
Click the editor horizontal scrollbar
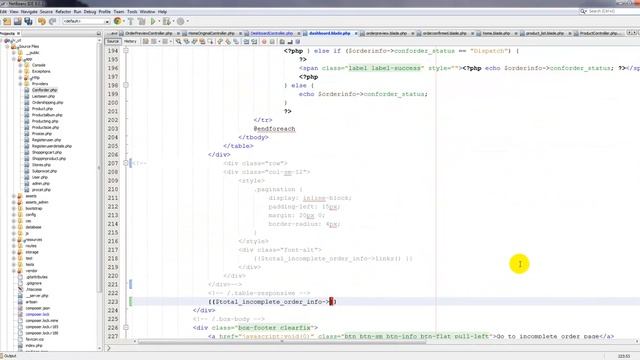(x=282, y=342)
